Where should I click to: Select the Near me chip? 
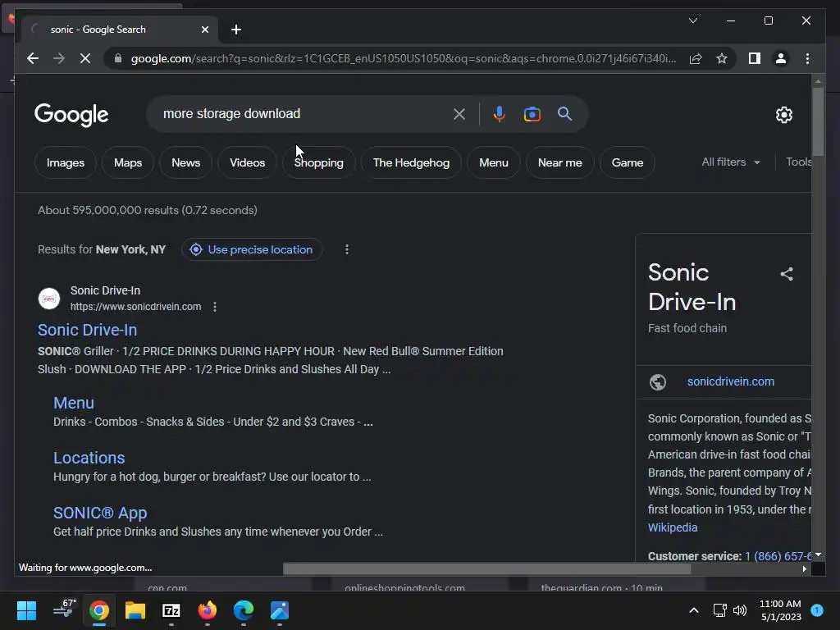[x=559, y=162]
